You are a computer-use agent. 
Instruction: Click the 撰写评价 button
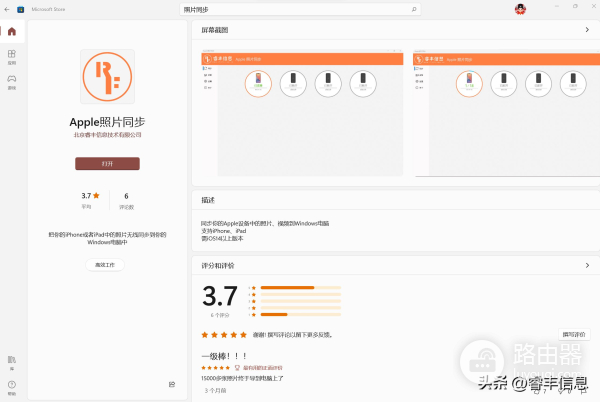pos(574,334)
